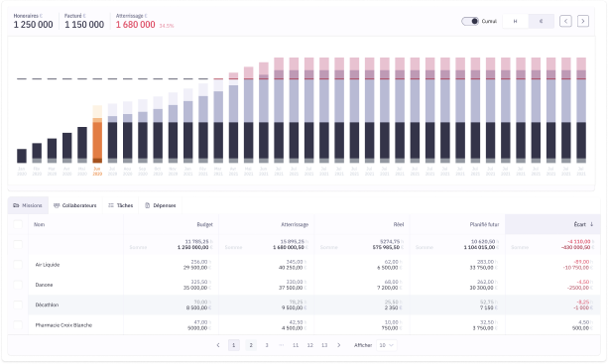Tick the checkbox in the Somme row
Viewport: 609px width, 364px height.
coord(18,244)
